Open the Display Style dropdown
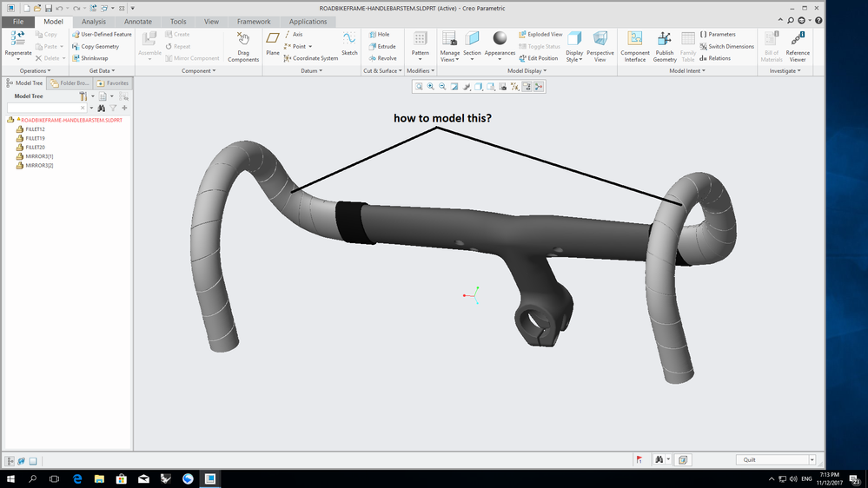This screenshot has width=868, height=488. click(574, 47)
